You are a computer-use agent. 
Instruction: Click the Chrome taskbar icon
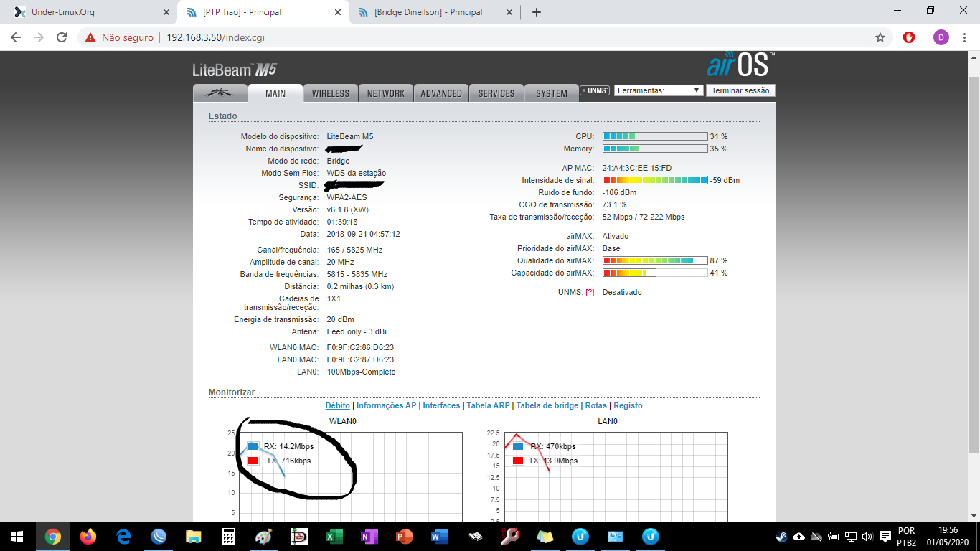pyautogui.click(x=52, y=537)
